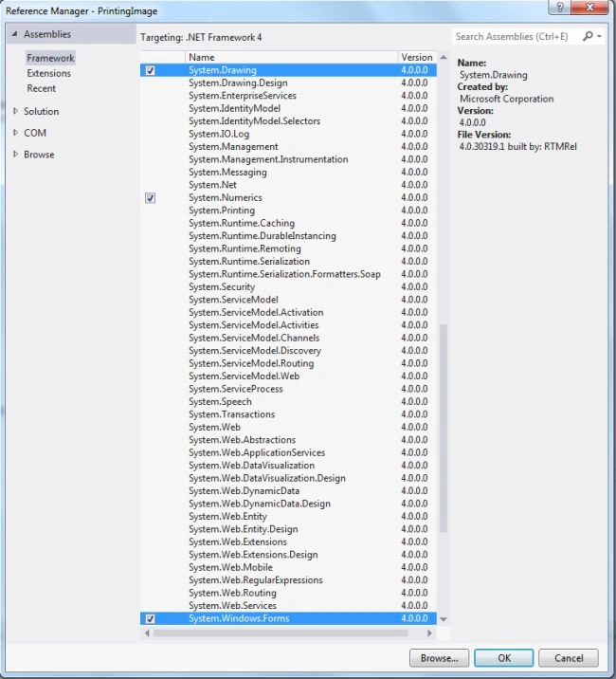Open the search options dropdown arrow
The height and width of the screenshot is (679, 616).
(600, 36)
